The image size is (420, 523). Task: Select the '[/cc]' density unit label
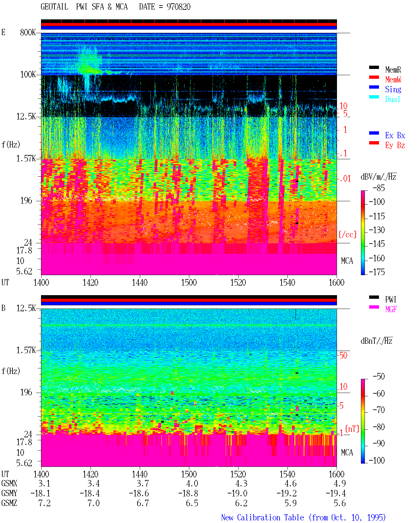[x=347, y=234]
